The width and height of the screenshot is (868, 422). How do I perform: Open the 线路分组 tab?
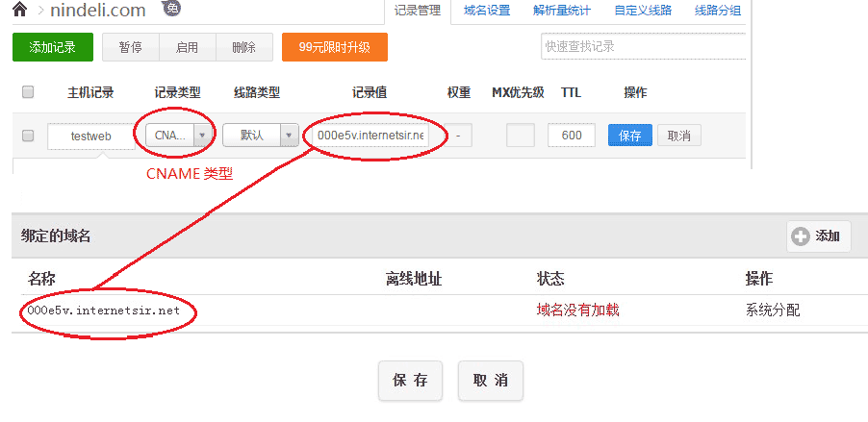(x=717, y=11)
